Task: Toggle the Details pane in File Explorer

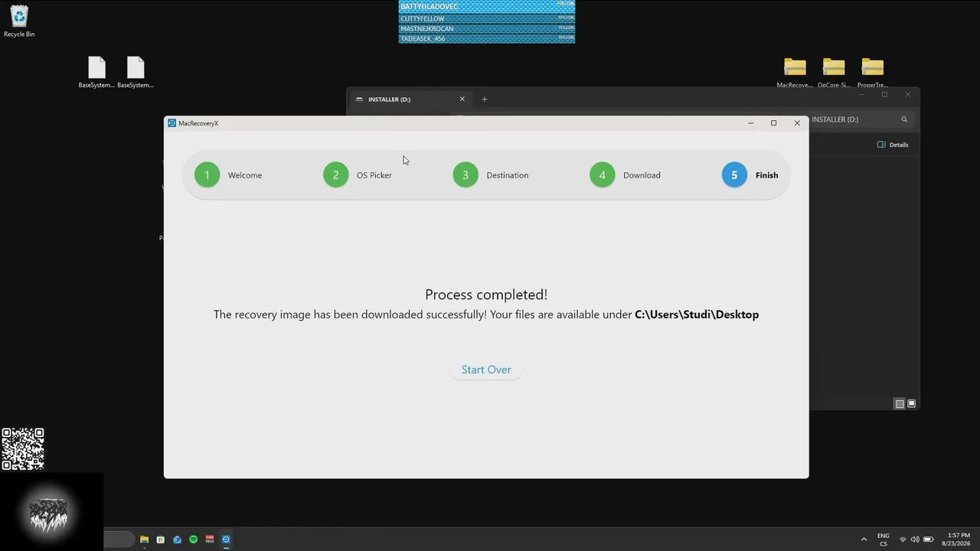Action: pos(893,145)
